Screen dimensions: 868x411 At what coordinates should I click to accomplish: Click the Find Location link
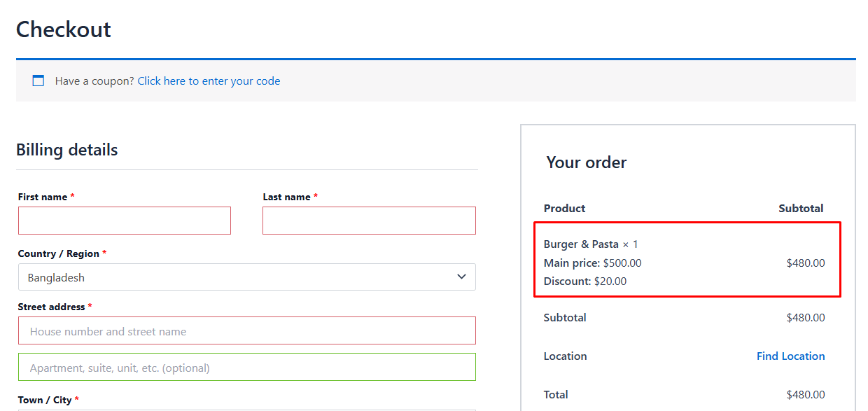pos(790,356)
